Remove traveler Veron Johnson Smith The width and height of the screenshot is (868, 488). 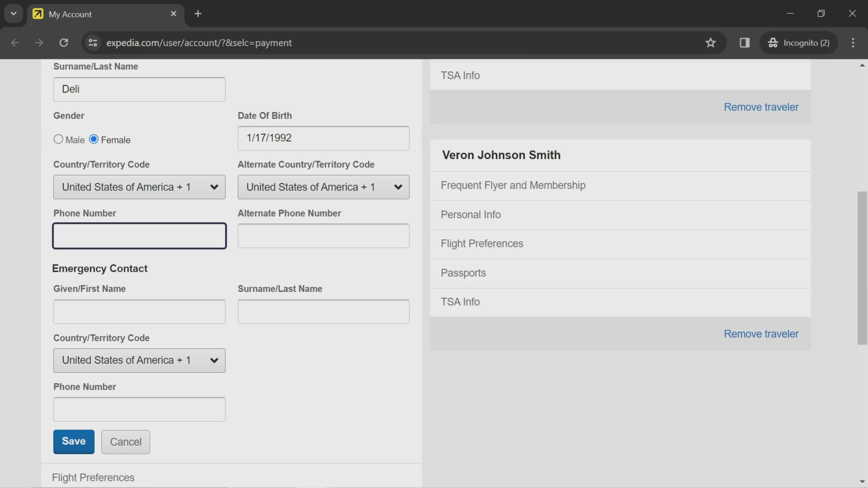(x=761, y=334)
